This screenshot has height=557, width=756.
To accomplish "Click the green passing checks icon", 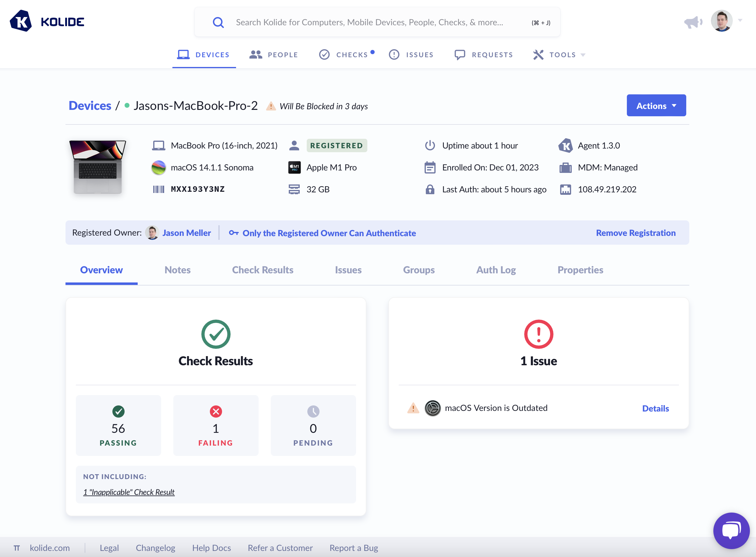I will [118, 411].
